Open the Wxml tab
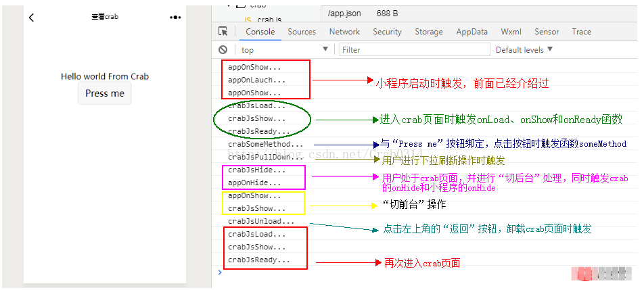644x290 pixels. click(511, 32)
